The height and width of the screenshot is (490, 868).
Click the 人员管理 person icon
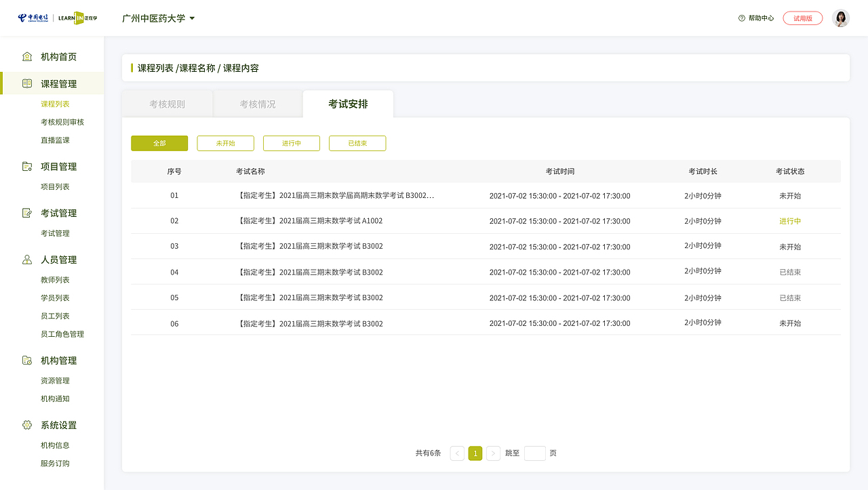[27, 259]
